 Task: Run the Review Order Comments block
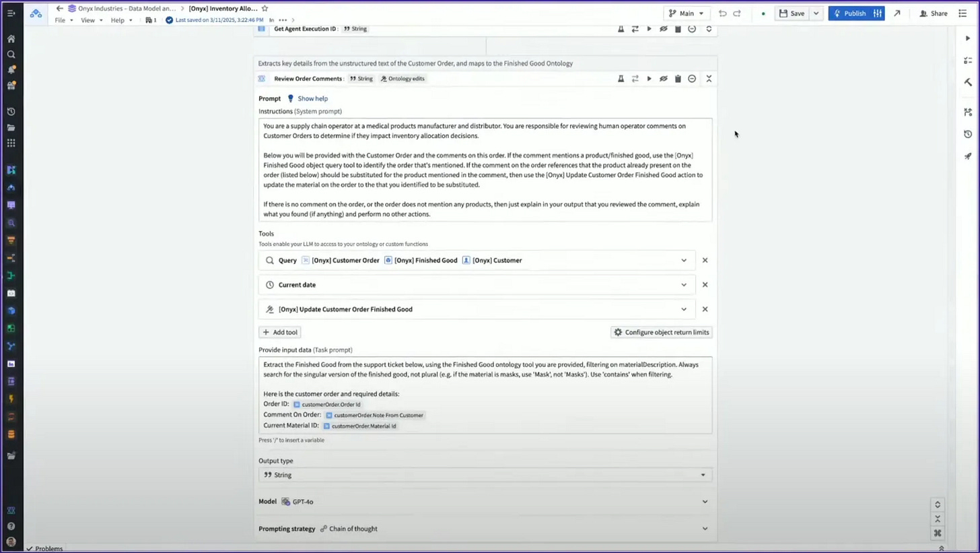tap(649, 79)
